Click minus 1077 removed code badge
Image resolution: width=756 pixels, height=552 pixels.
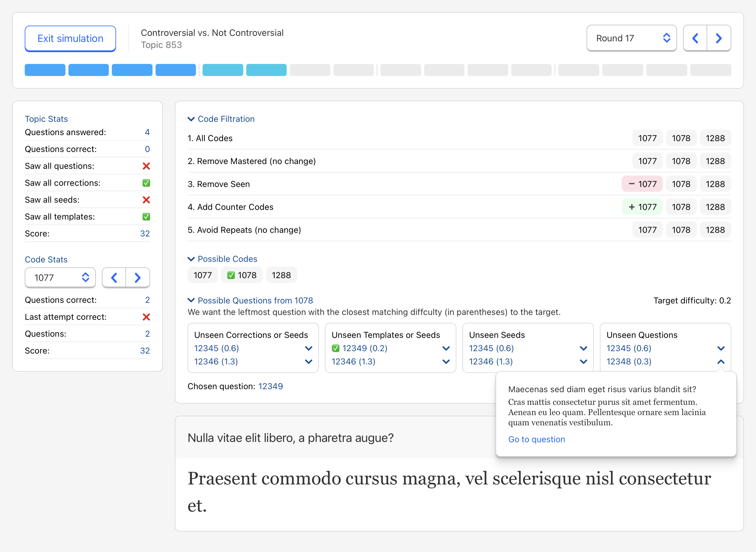pyautogui.click(x=642, y=184)
